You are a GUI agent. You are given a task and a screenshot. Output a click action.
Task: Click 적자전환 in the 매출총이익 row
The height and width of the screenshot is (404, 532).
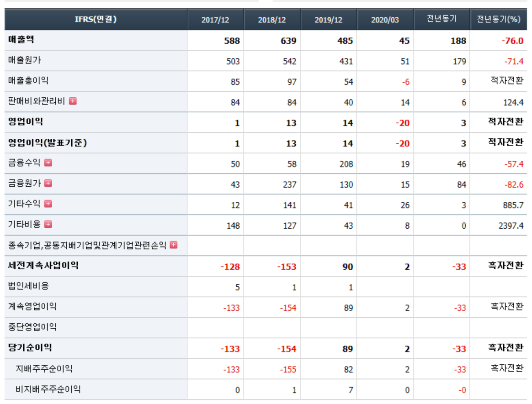coord(507,81)
